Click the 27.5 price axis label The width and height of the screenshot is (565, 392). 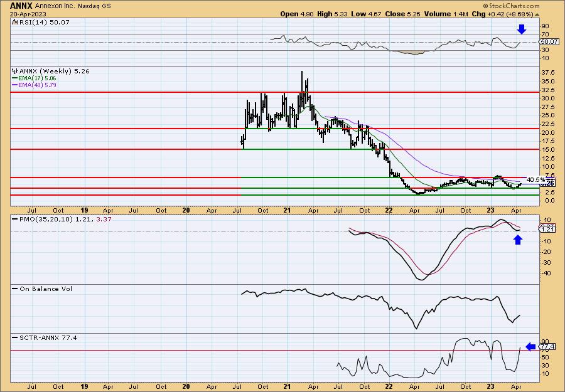(x=549, y=107)
